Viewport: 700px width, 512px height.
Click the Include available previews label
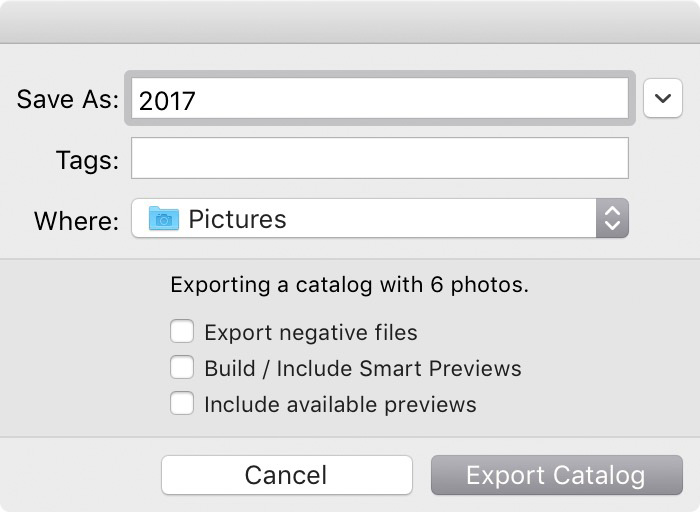pyautogui.click(x=340, y=405)
